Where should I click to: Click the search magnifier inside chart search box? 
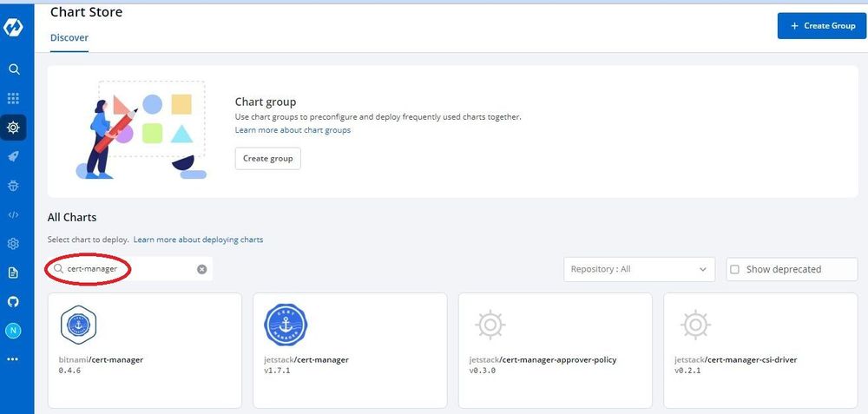[59, 269]
